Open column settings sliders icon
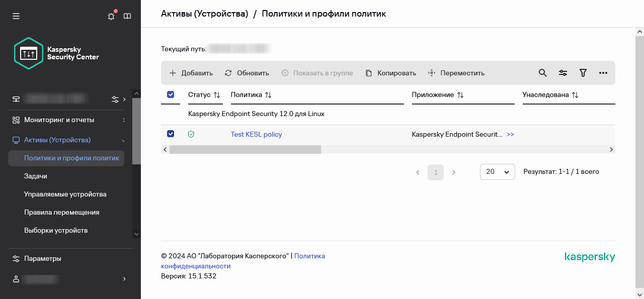The image size is (644, 299). [x=563, y=73]
